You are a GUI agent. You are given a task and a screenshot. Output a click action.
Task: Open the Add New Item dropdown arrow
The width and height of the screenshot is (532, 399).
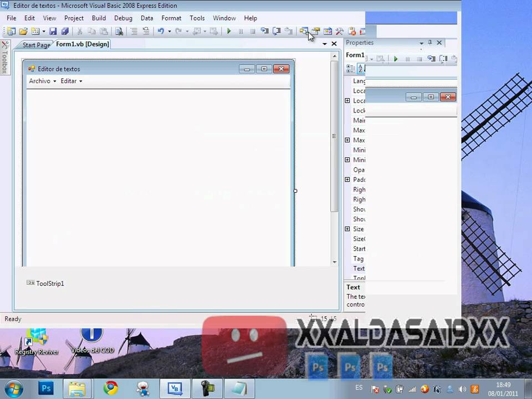point(44,32)
